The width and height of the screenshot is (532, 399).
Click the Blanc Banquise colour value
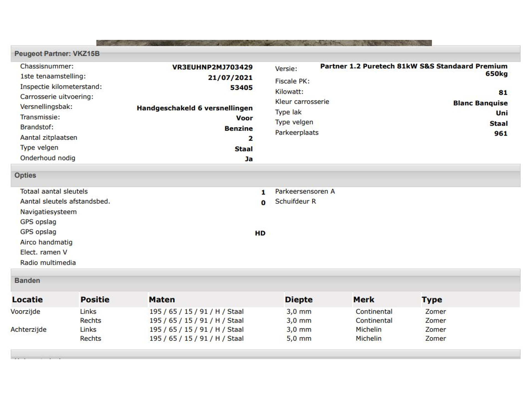(x=480, y=103)
